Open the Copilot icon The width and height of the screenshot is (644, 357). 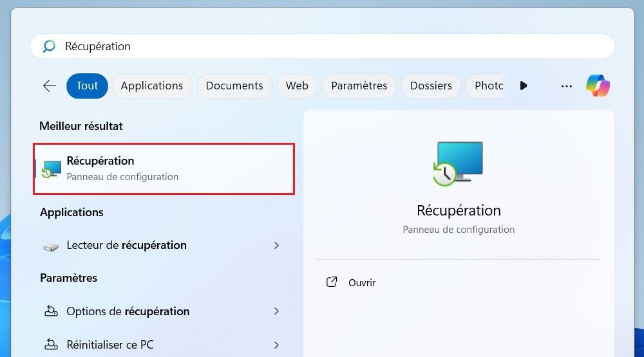pos(598,86)
